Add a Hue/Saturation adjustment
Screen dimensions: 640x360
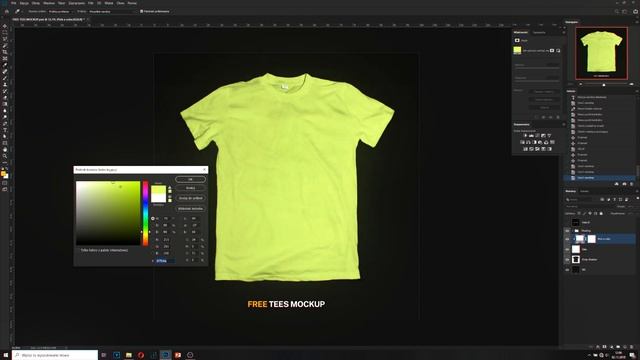coord(522,142)
